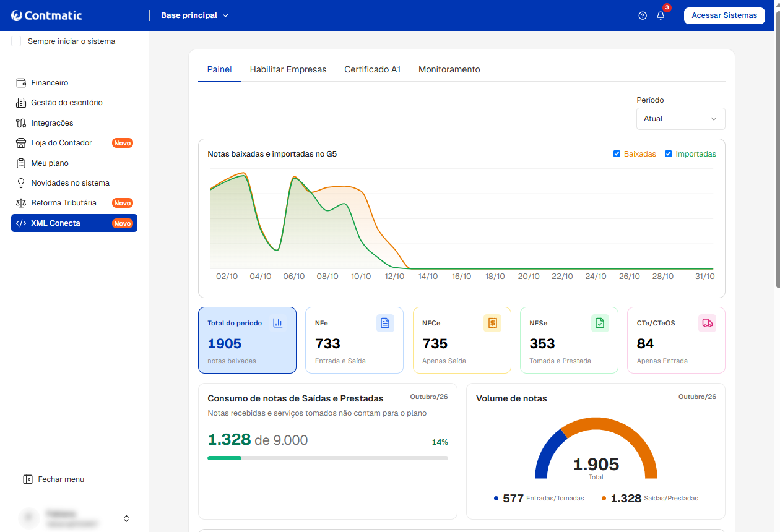The image size is (780, 532).
Task: Switch to the Habilitar Empresas tab
Action: click(288, 69)
